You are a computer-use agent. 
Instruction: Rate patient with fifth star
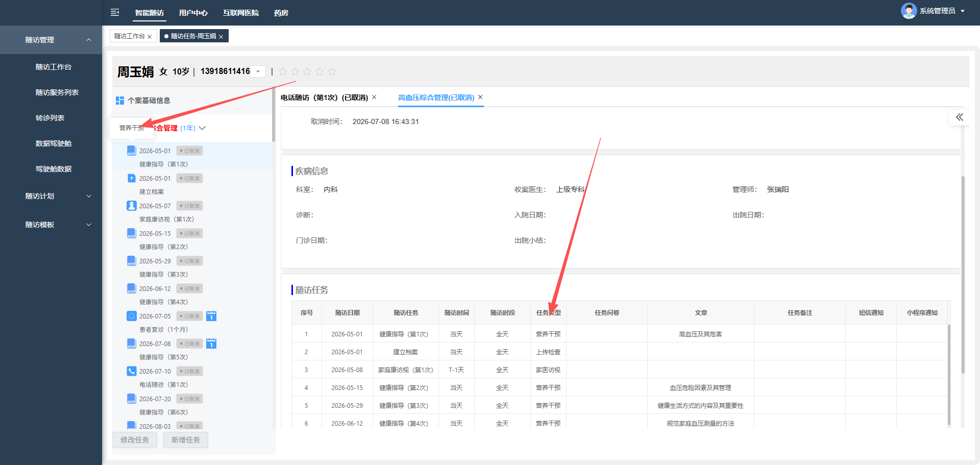click(332, 71)
